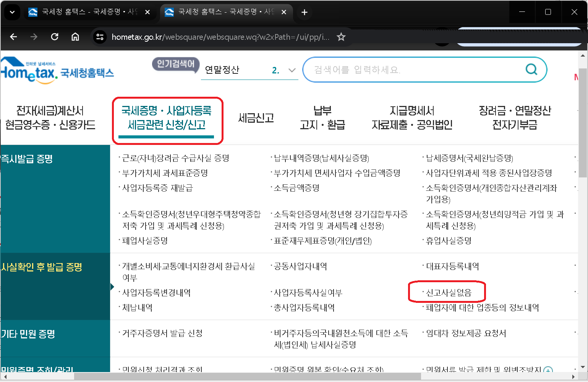Viewport: 588px width, 382px height.
Task: Click the horizontal scrollbar left arrow
Action: [5, 377]
